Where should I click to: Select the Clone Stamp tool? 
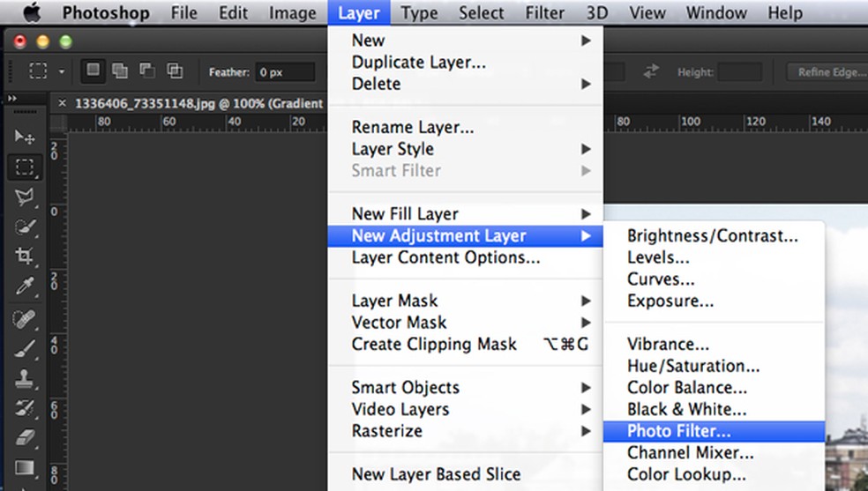(25, 379)
